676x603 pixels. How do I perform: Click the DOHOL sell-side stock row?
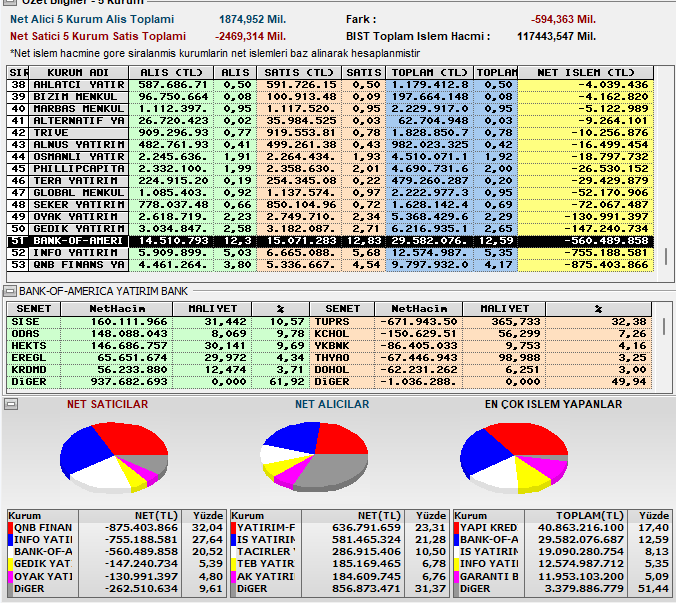tap(480, 370)
